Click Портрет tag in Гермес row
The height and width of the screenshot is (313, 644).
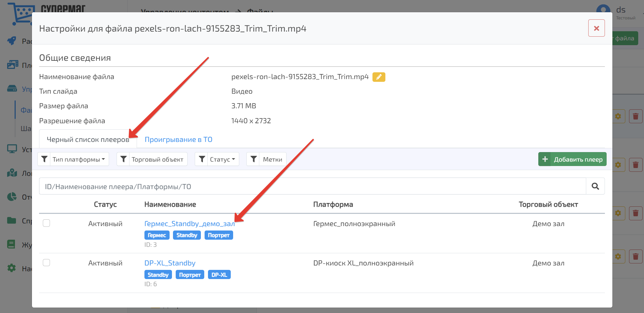[x=219, y=235]
